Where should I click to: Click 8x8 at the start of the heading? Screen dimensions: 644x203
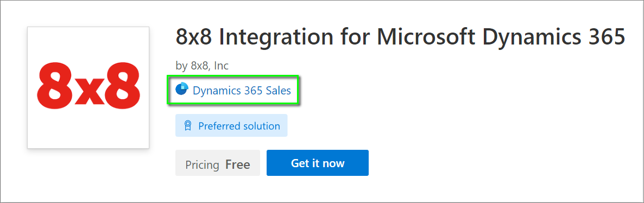[194, 37]
